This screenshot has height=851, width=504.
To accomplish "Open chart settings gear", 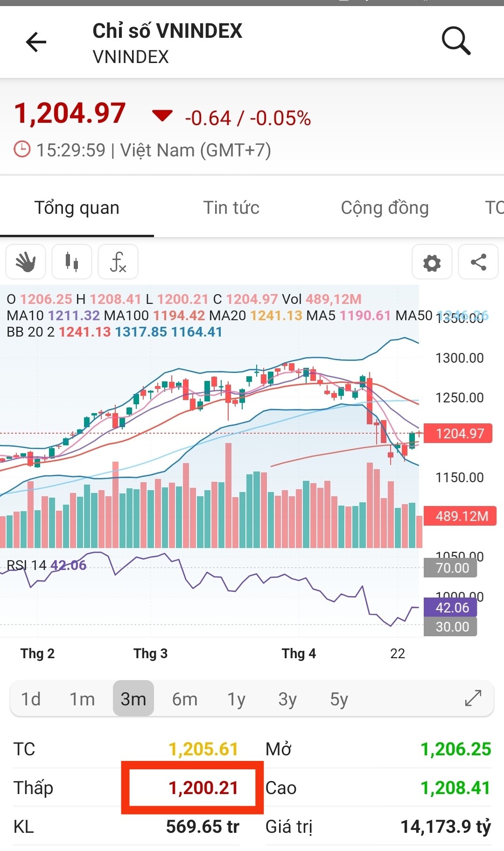I will point(432,262).
